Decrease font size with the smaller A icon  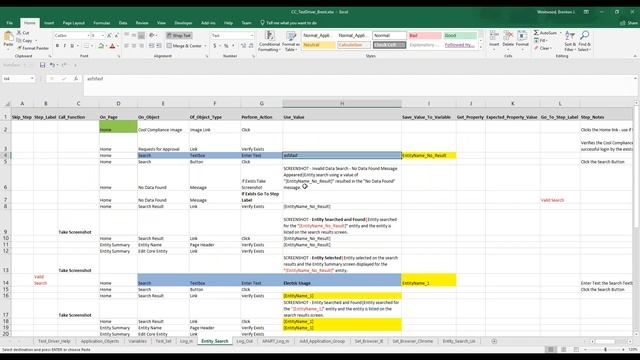click(116, 36)
